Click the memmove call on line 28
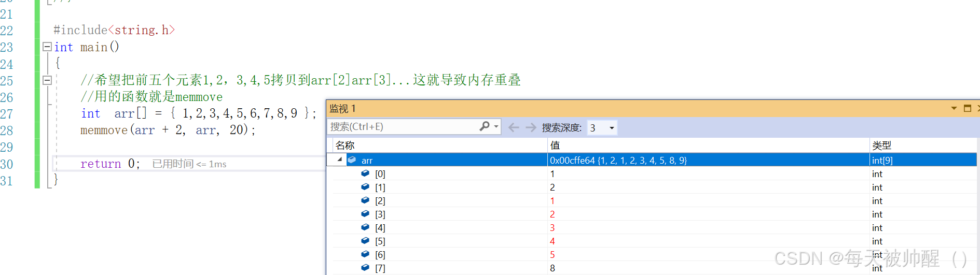 click(168, 130)
